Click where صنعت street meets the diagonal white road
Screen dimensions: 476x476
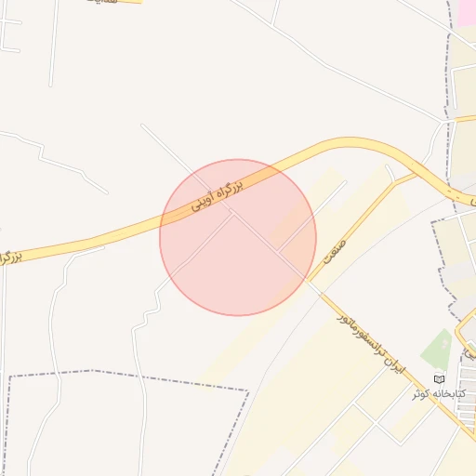pyautogui.click(x=307, y=280)
